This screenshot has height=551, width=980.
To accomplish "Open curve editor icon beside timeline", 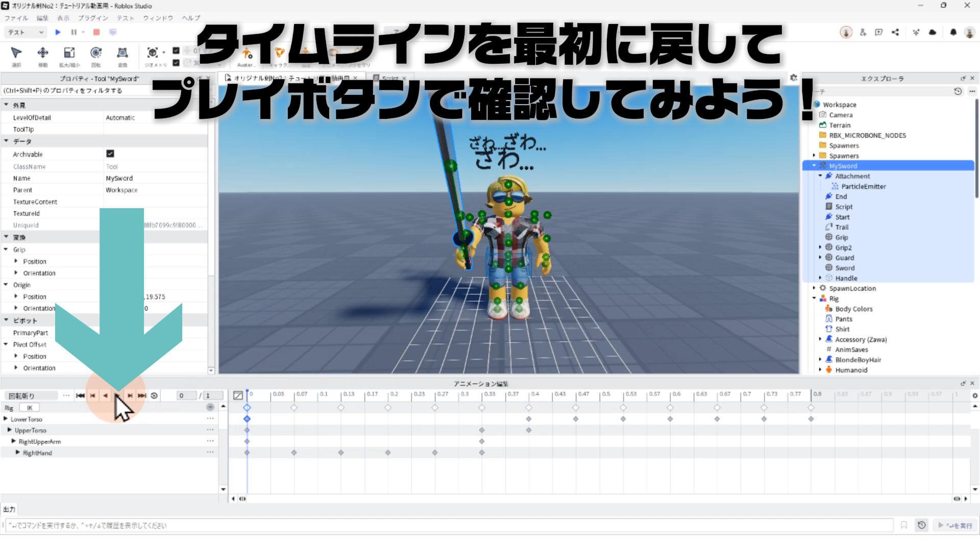I will pyautogui.click(x=237, y=395).
